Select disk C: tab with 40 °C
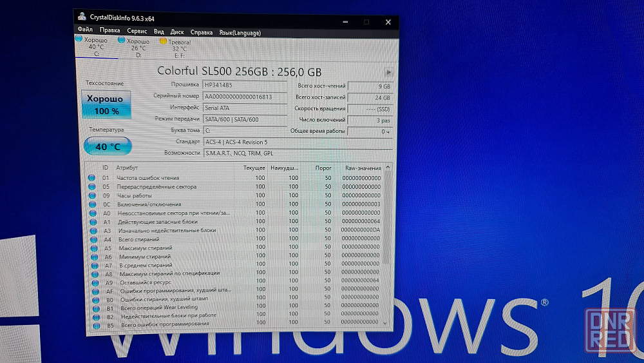 tap(97, 47)
